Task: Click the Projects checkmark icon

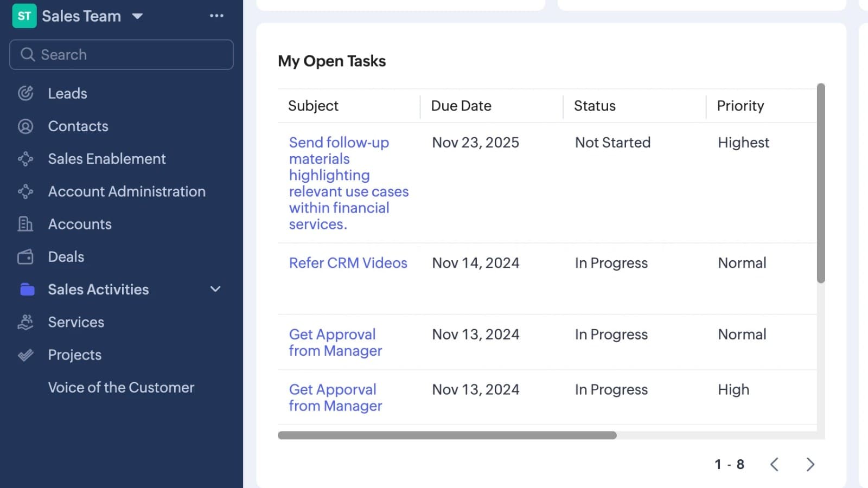Action: (25, 355)
